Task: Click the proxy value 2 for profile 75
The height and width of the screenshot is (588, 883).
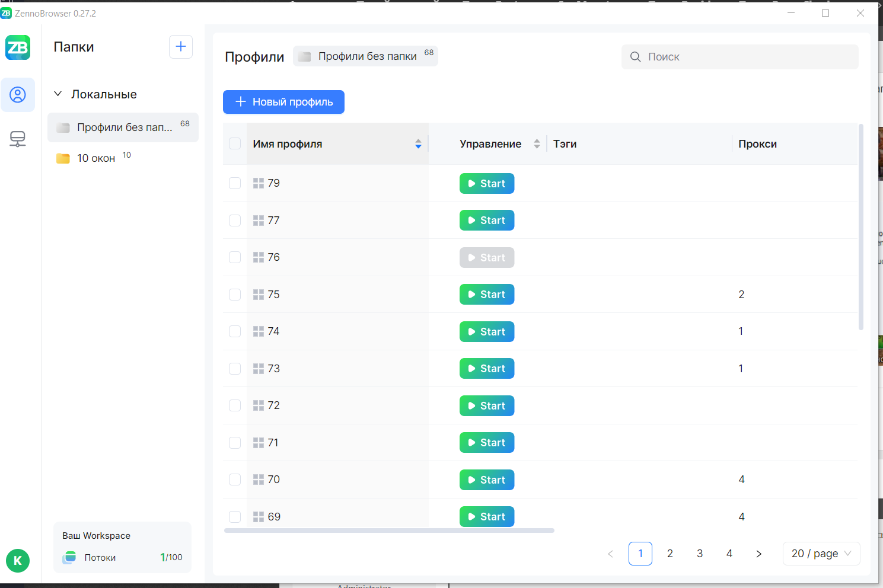Action: coord(741,295)
